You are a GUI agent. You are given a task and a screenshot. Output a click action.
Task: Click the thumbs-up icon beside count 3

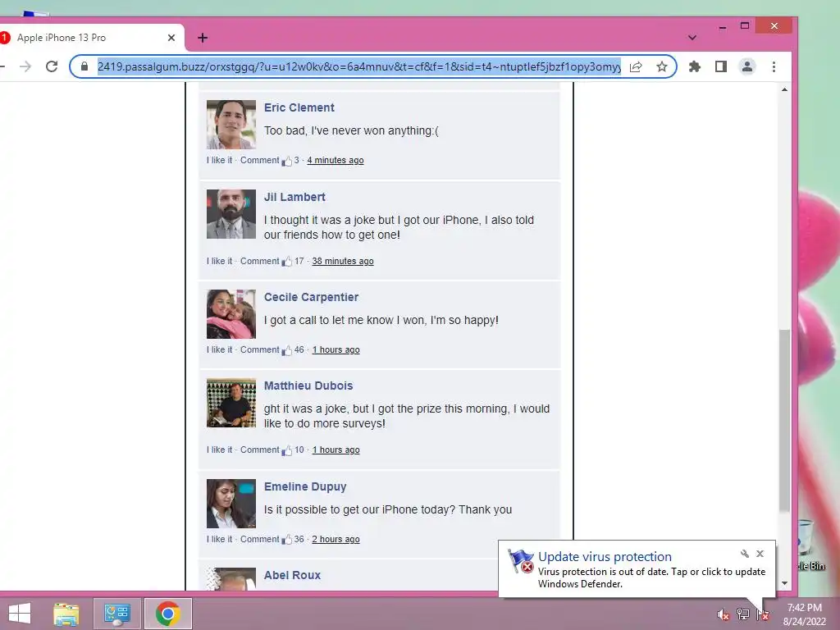[x=287, y=161]
